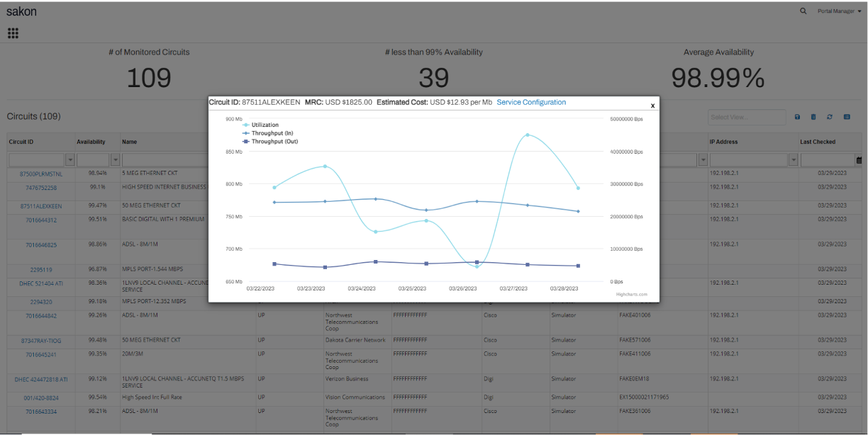Click inside the Select View input field
Screen dimensions: 868x435
746,117
